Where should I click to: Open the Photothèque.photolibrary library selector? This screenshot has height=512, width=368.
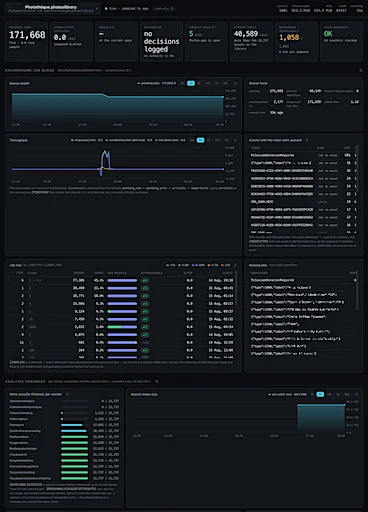click(52, 9)
